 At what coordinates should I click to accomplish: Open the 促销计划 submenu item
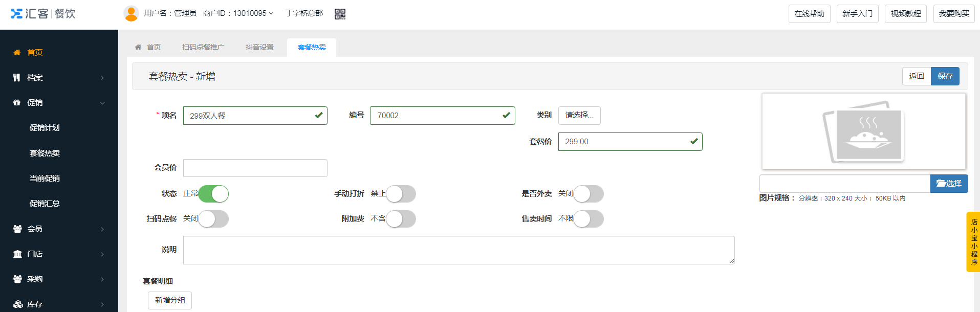point(45,128)
